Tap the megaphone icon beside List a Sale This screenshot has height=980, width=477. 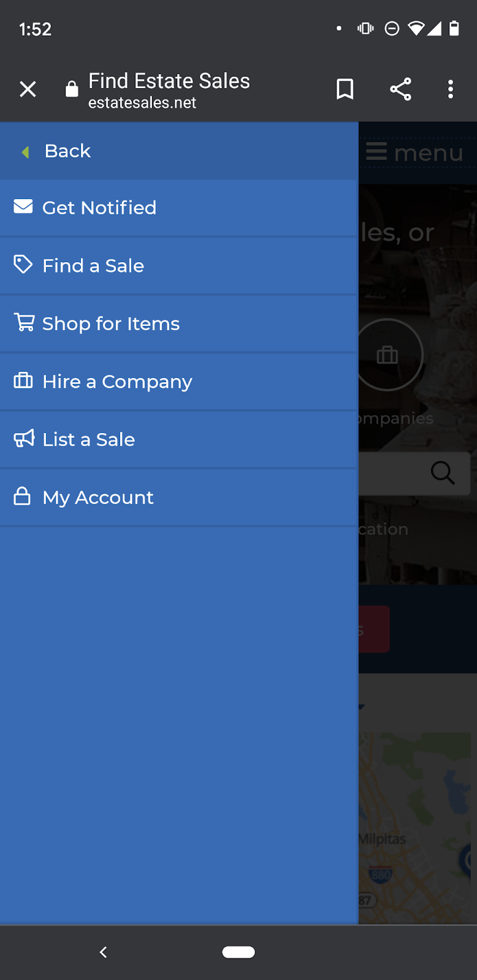click(24, 439)
